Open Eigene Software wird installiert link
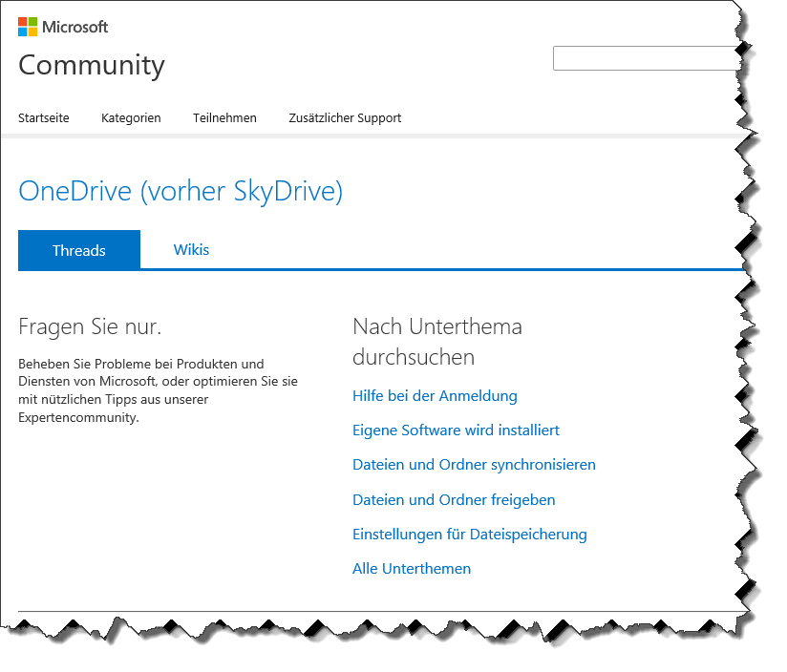Image resolution: width=787 pixels, height=672 pixels. pos(456,430)
